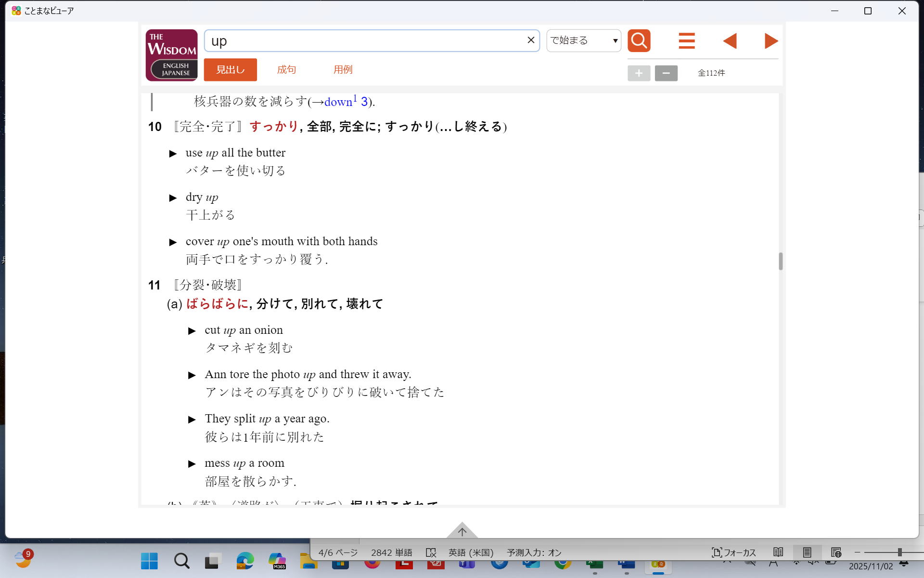Click the vertical scrollbar thumb
The width and height of the screenshot is (924, 578).
(x=781, y=262)
